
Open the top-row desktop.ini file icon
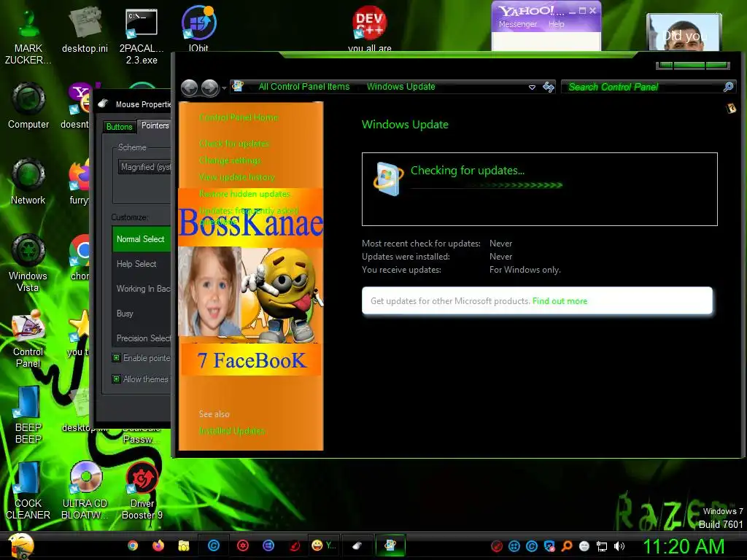click(85, 29)
